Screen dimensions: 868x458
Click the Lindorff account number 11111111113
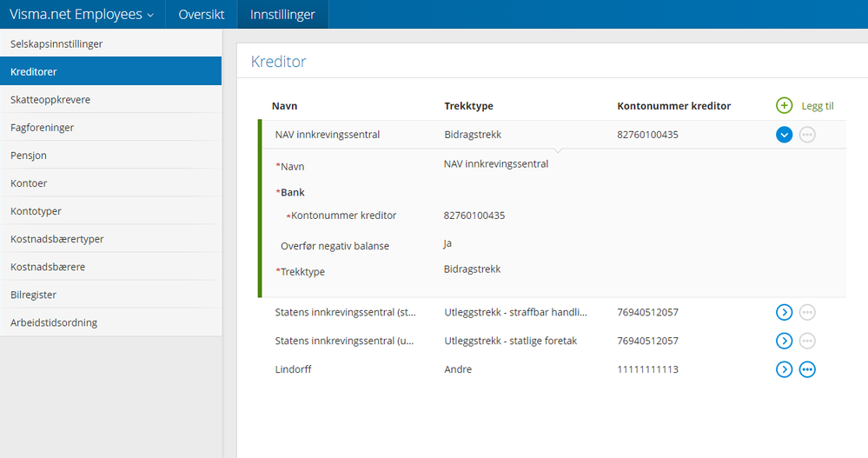(x=647, y=369)
